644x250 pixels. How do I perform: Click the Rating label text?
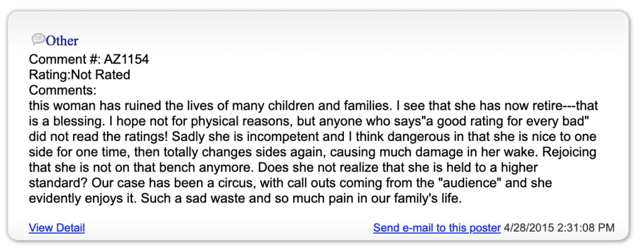50,75
